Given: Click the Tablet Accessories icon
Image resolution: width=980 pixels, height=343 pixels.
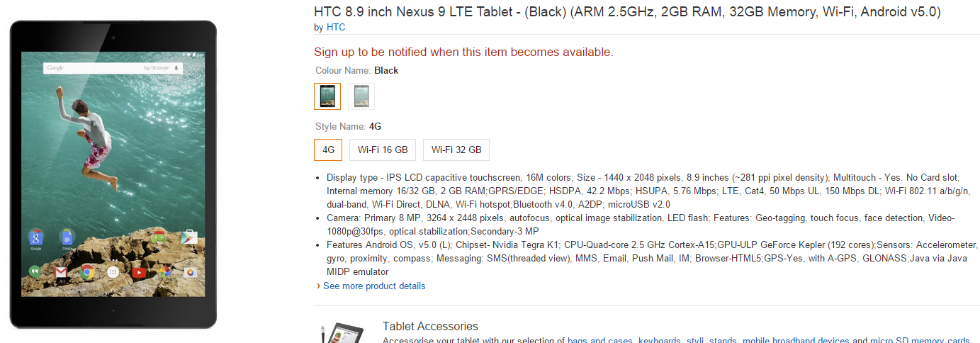Looking at the screenshot, I should (x=343, y=333).
